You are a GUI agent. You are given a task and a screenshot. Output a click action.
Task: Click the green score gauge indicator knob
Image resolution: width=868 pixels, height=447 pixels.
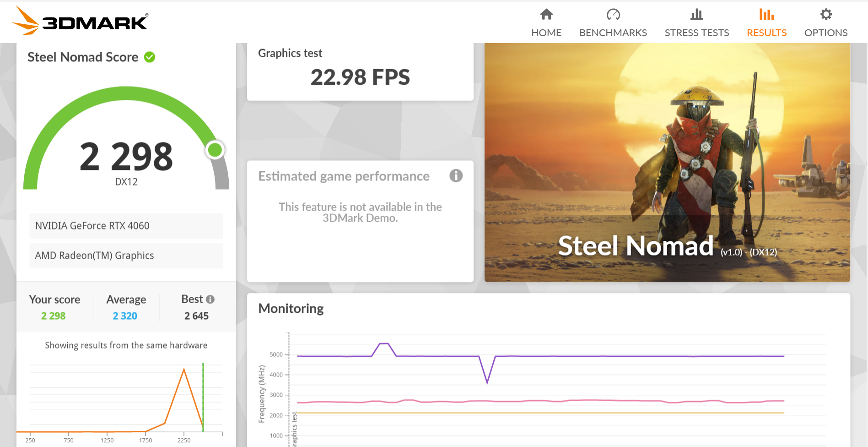(215, 150)
